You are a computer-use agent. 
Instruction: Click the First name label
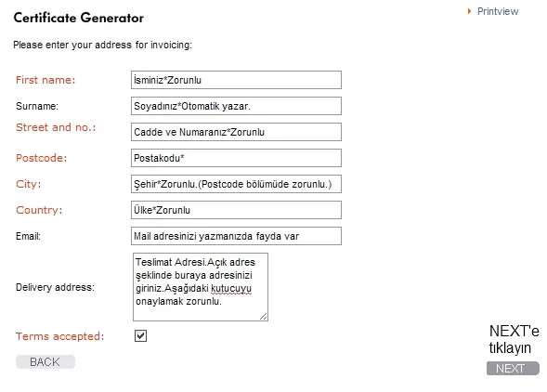pyautogui.click(x=46, y=80)
